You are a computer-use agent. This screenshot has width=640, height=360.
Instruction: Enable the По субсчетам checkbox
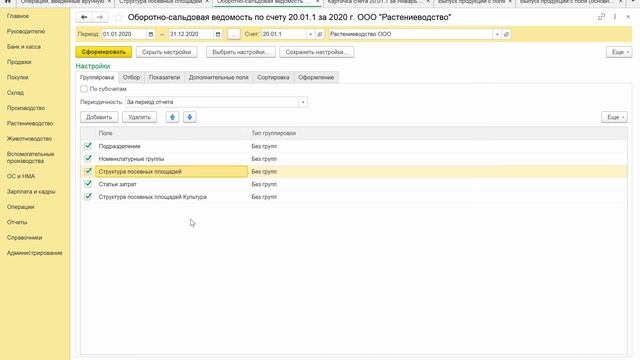tap(84, 89)
